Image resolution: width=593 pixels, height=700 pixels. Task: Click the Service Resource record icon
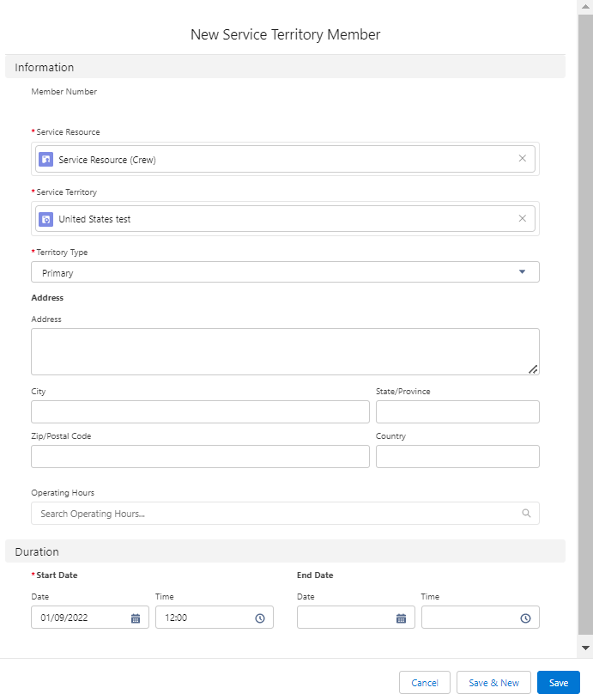(46, 159)
